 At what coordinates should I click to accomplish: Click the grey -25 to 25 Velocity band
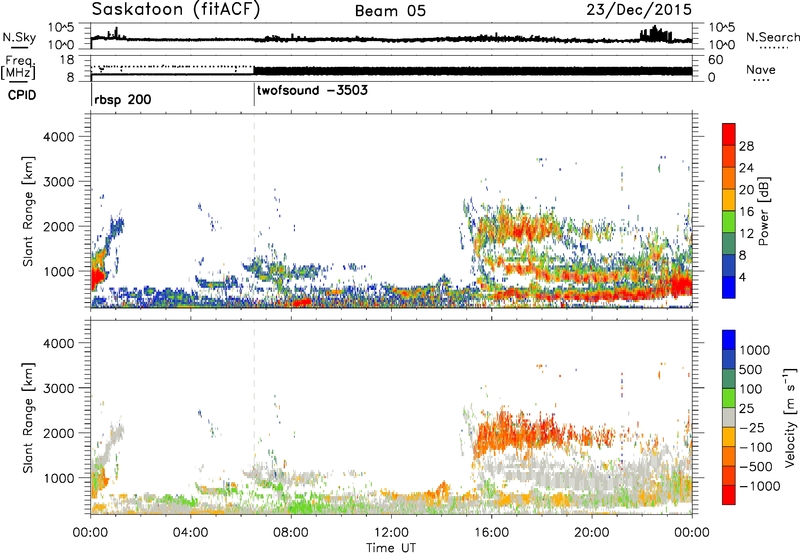coord(729,417)
